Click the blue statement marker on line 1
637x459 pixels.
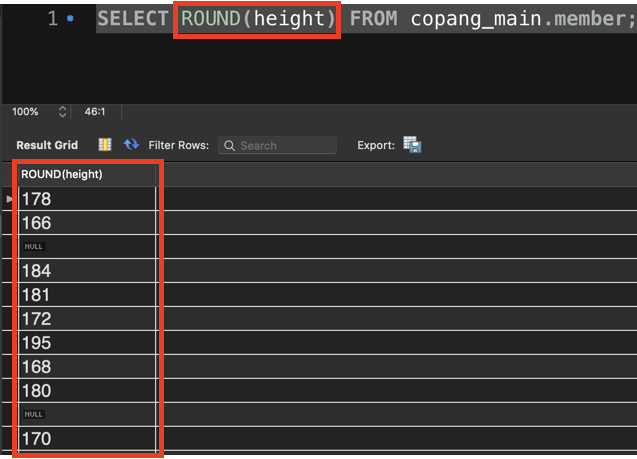[70, 18]
